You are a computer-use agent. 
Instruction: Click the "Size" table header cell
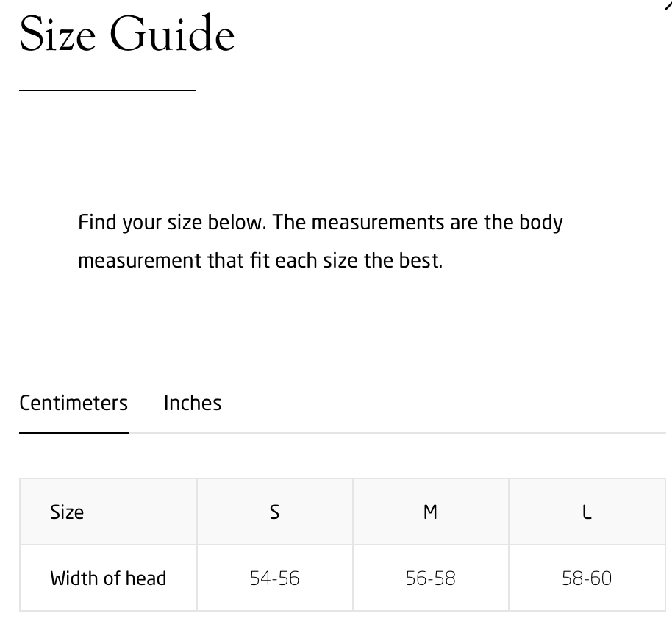[67, 512]
